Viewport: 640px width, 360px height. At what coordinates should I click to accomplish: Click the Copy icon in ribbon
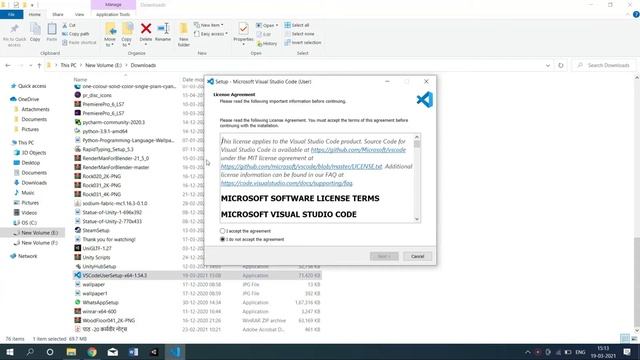click(x=35, y=29)
